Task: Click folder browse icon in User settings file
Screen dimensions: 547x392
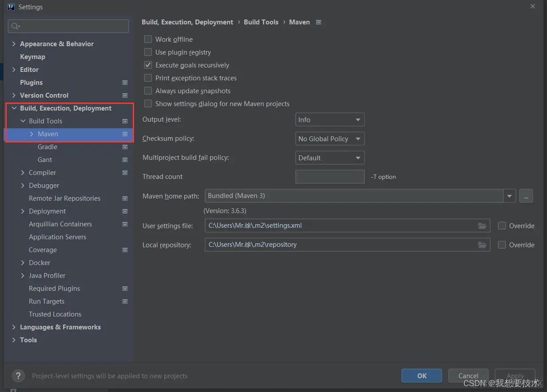Action: coord(482,226)
